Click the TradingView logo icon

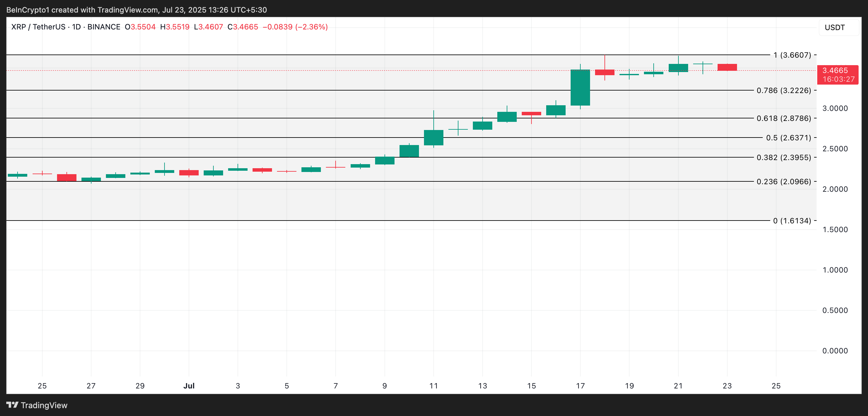13,404
